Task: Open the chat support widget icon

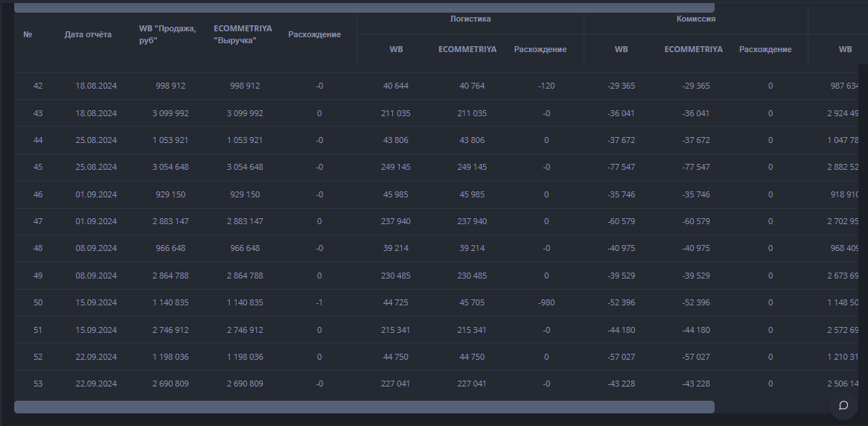Action: (843, 405)
